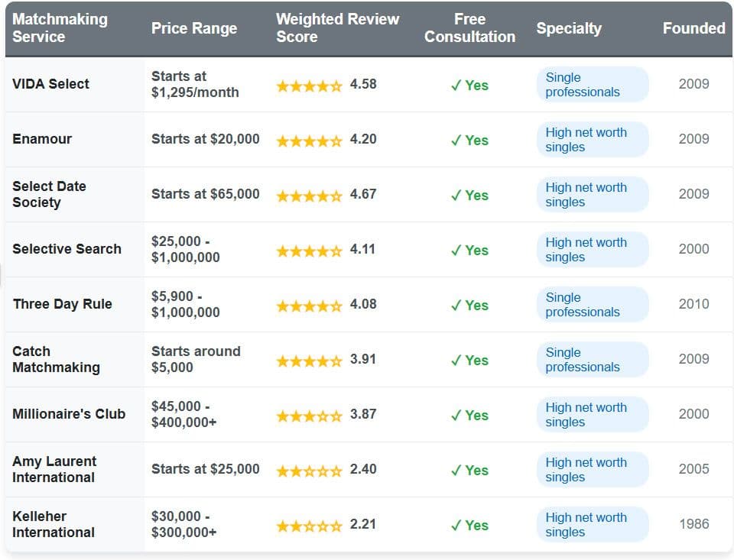
Task: Click the Selective Search star rating
Action: pyautogui.click(x=309, y=251)
